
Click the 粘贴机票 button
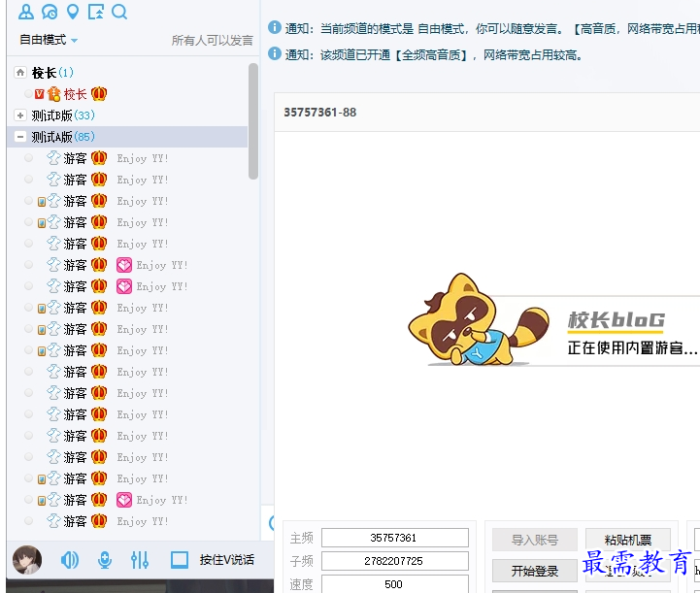point(628,540)
